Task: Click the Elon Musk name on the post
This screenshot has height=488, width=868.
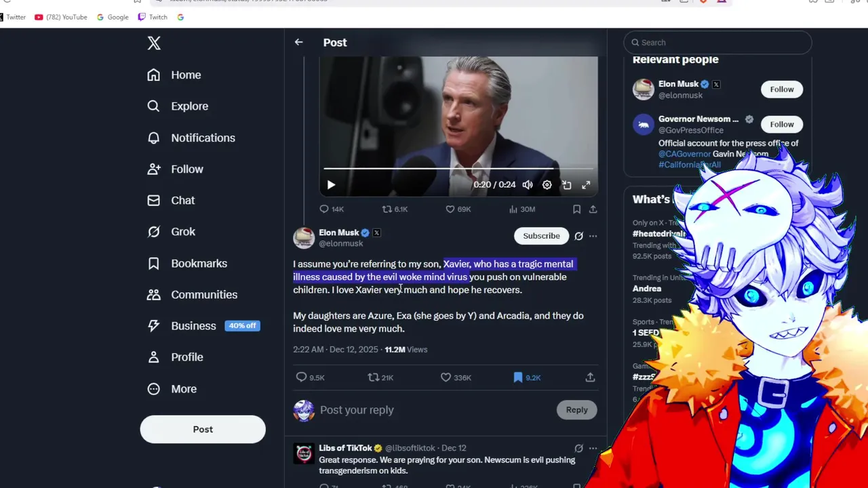Action: coord(338,232)
